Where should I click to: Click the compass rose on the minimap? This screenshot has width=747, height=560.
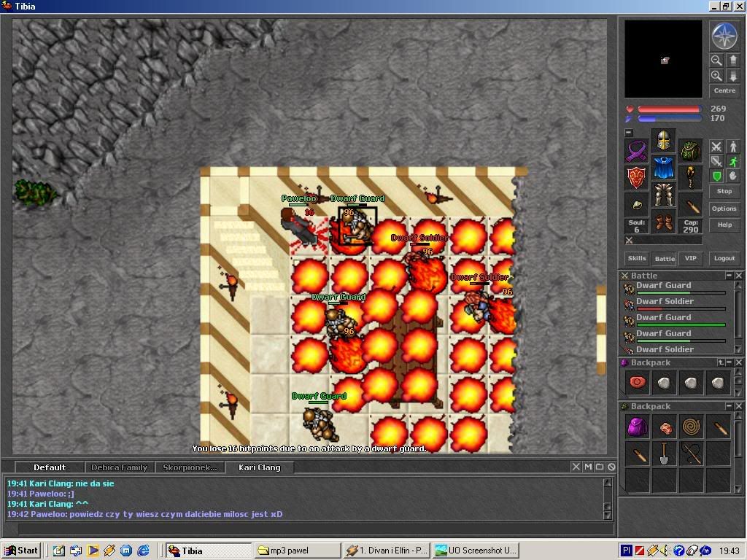(x=724, y=36)
